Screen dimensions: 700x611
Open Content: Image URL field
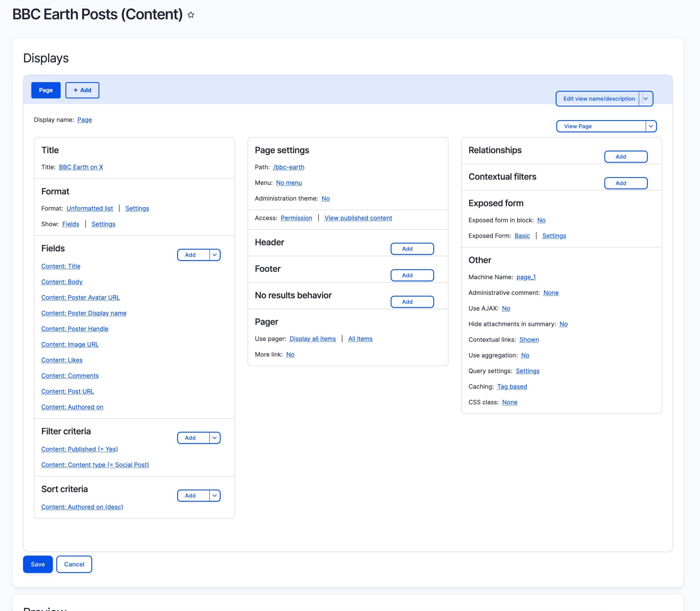[x=70, y=345]
